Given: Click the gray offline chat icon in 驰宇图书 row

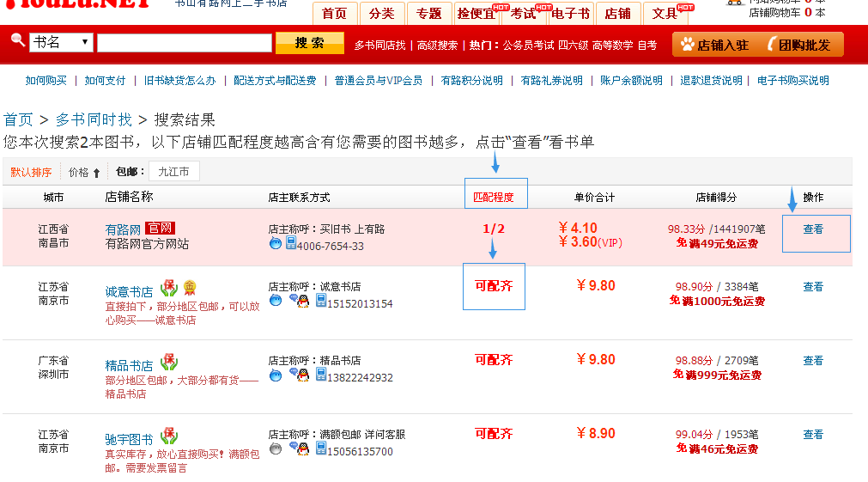Looking at the screenshot, I should coord(275,449).
